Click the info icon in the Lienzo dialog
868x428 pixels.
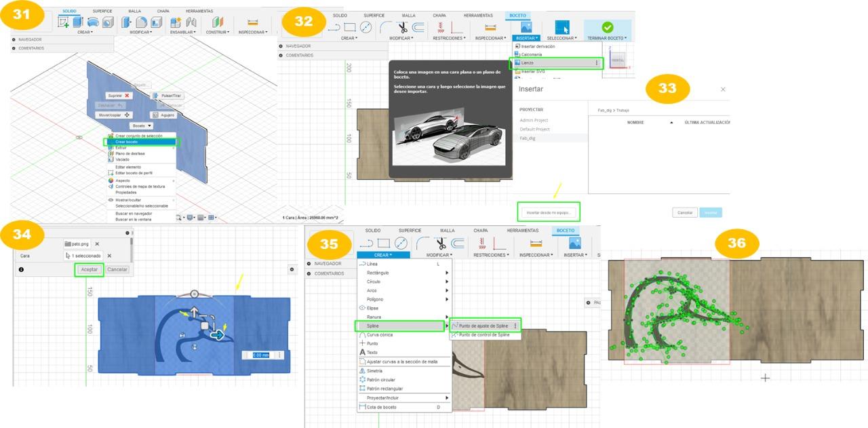coord(21,269)
